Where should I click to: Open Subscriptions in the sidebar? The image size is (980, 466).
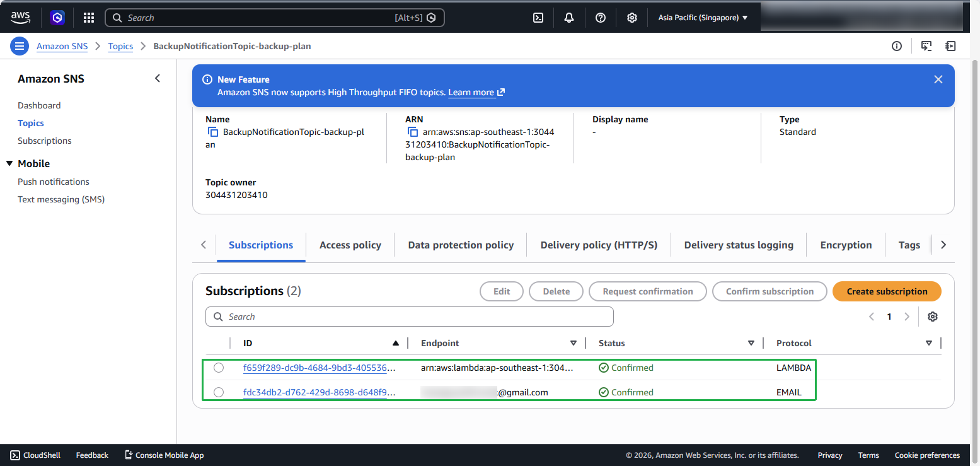45,141
